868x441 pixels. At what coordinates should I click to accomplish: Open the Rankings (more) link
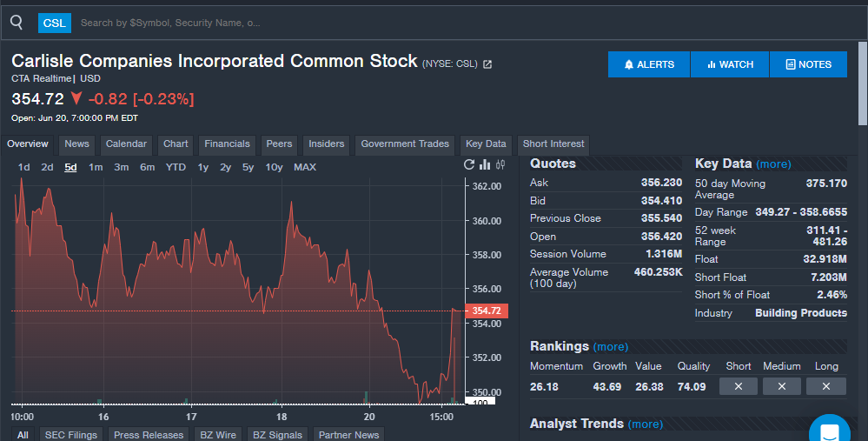(611, 347)
